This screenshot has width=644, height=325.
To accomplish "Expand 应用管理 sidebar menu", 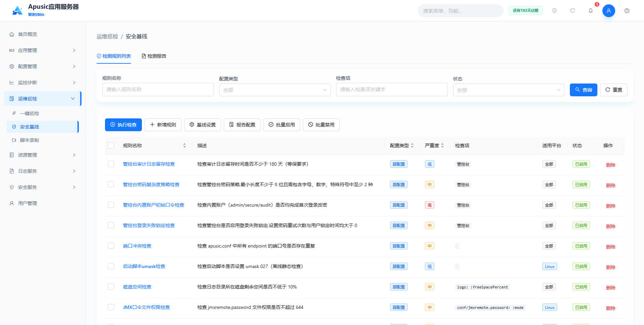I will [x=43, y=50].
